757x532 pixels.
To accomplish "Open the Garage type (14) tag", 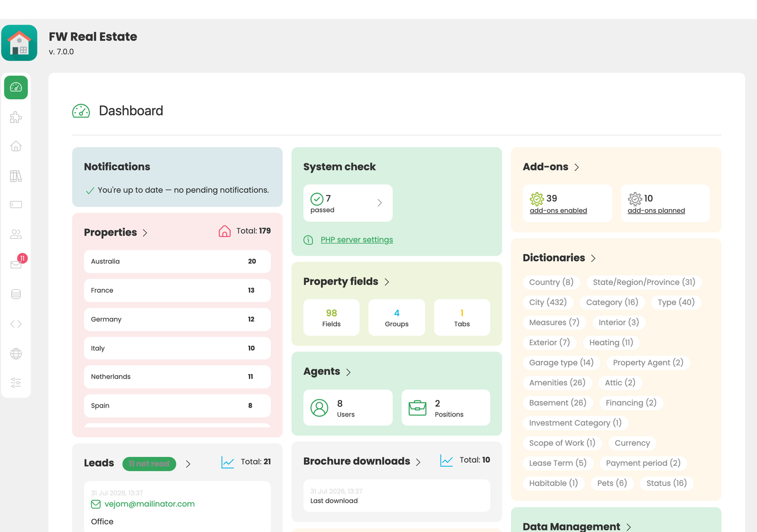I will tap(561, 363).
